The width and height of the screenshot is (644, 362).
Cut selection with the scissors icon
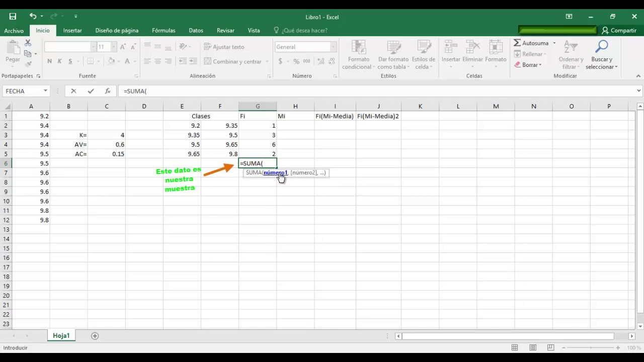pos(28,43)
